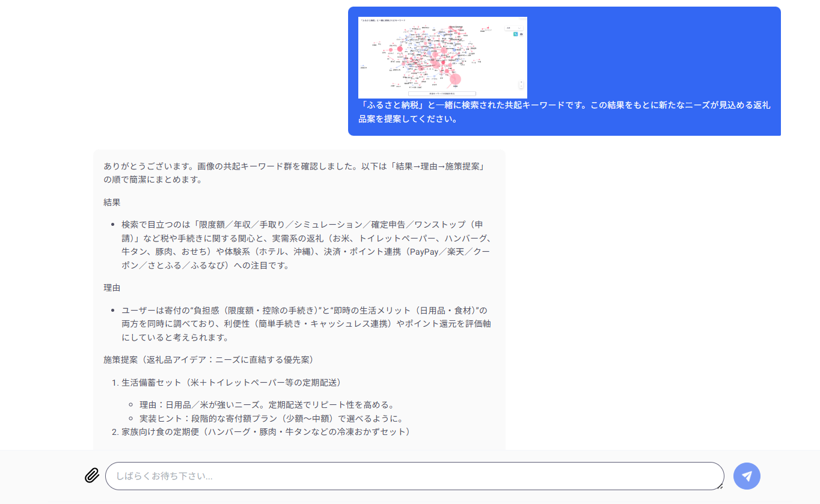Click the big red node on the map's left side

point(400,49)
